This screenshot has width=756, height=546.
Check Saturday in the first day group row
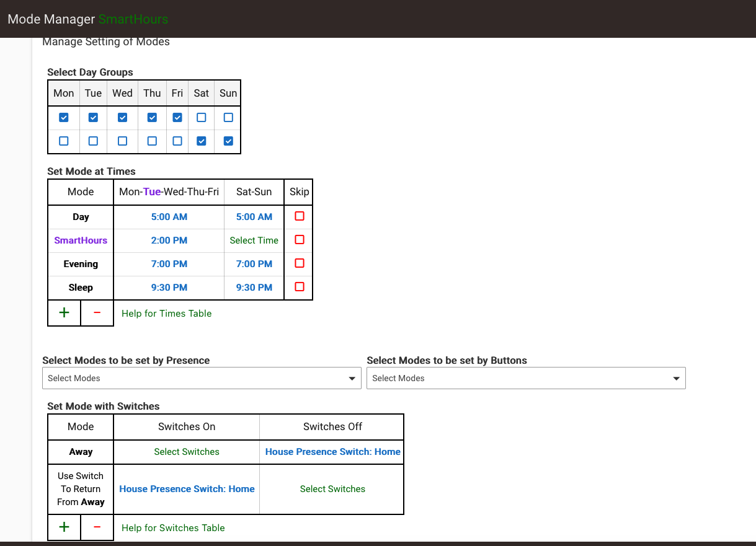pos(201,117)
